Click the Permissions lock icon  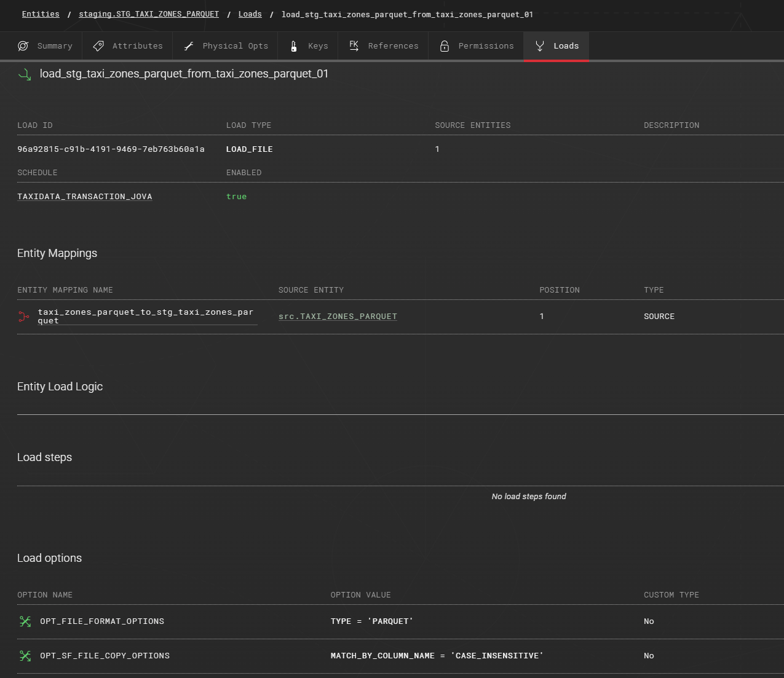tap(445, 46)
